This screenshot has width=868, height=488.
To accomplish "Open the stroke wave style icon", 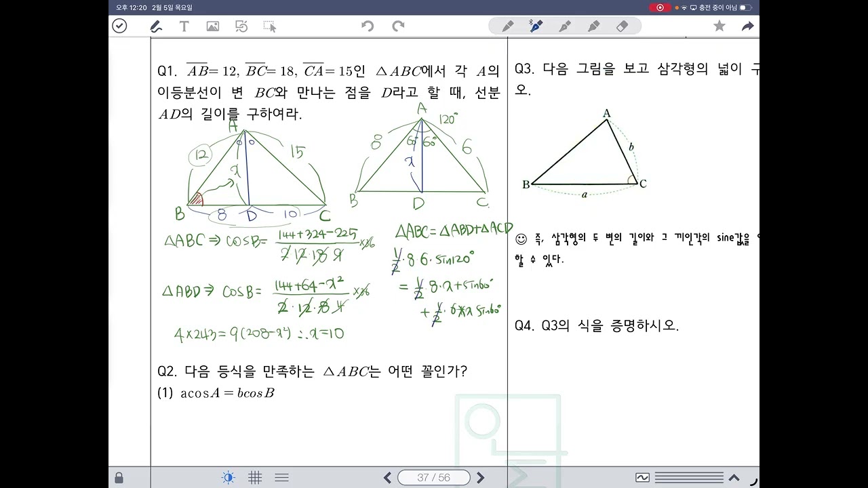I will click(x=643, y=478).
